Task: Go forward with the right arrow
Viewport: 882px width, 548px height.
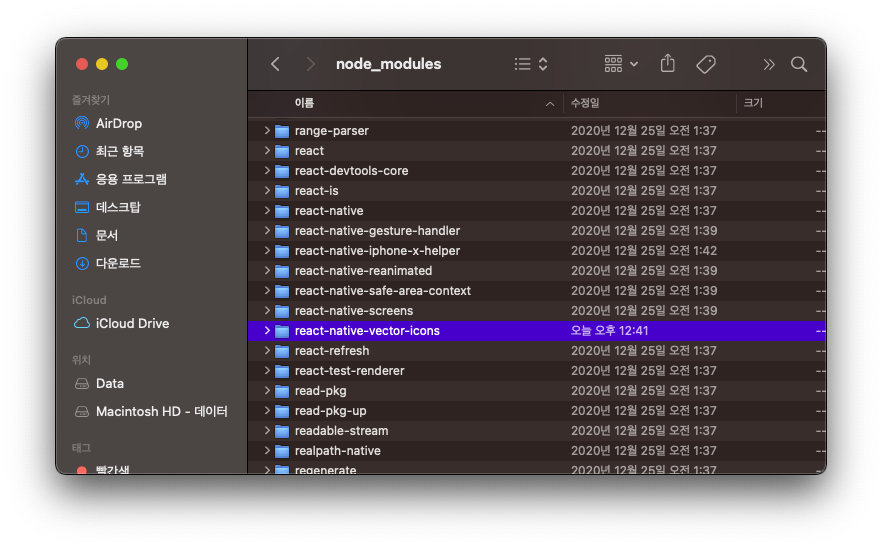Action: pyautogui.click(x=310, y=64)
